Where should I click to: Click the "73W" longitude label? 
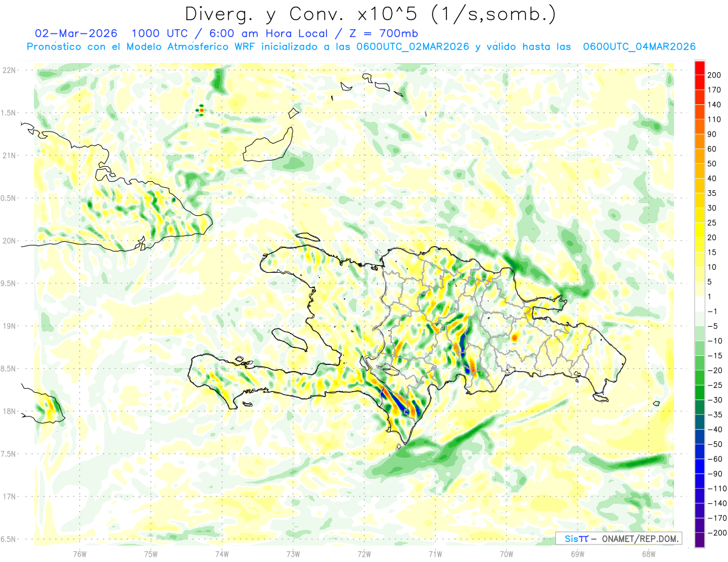coord(292,554)
